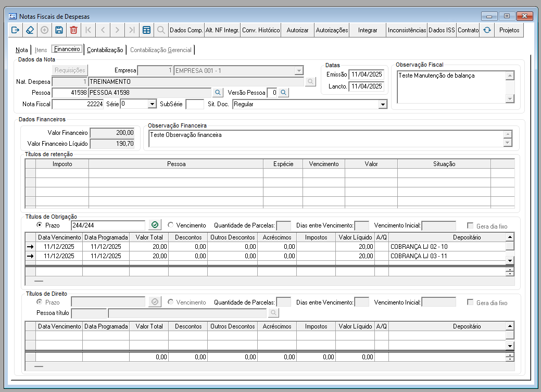Search Versão Pessoa with magnifier icon

pos(283,93)
